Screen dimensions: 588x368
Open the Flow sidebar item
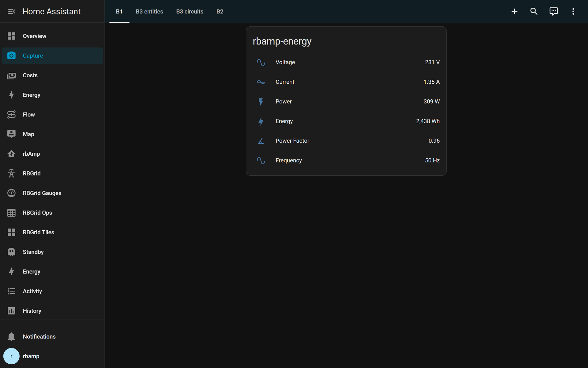(52, 115)
